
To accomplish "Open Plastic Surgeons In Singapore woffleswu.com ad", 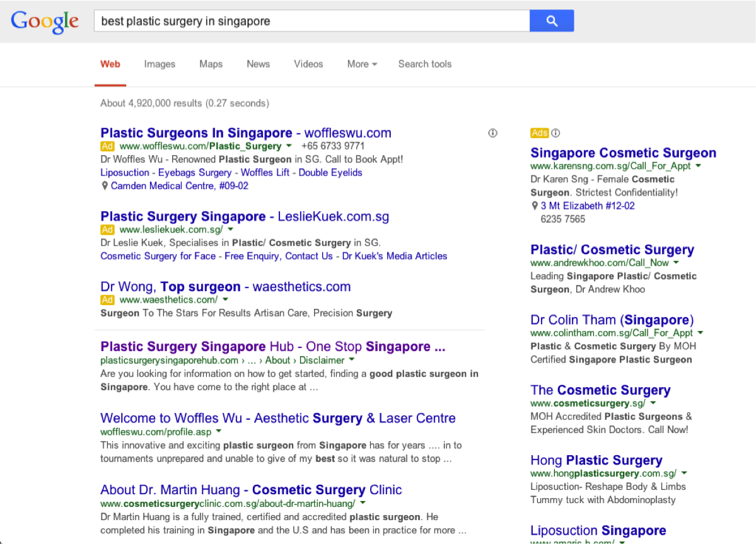I will tap(245, 132).
